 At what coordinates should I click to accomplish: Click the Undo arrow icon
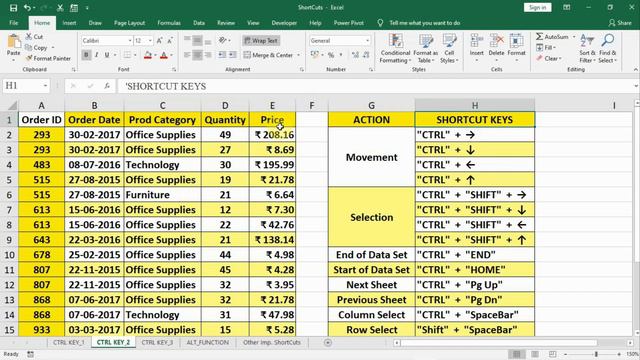pyautogui.click(x=27, y=7)
